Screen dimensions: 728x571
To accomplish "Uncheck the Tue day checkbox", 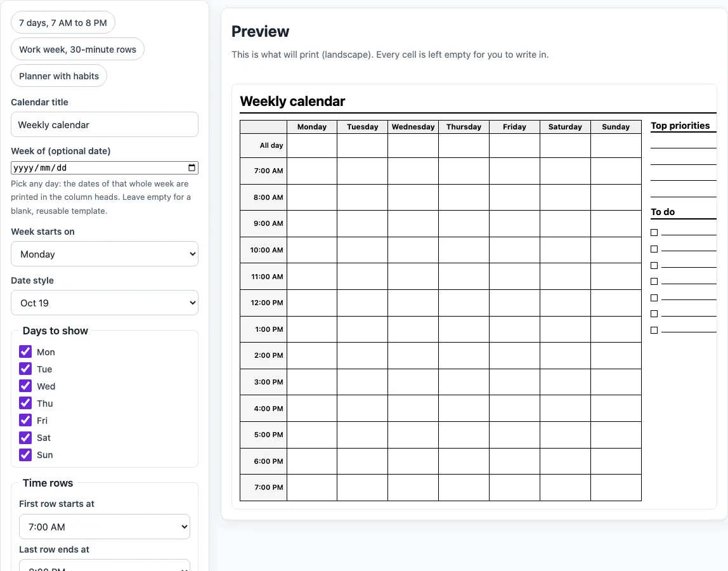I will click(x=25, y=369).
